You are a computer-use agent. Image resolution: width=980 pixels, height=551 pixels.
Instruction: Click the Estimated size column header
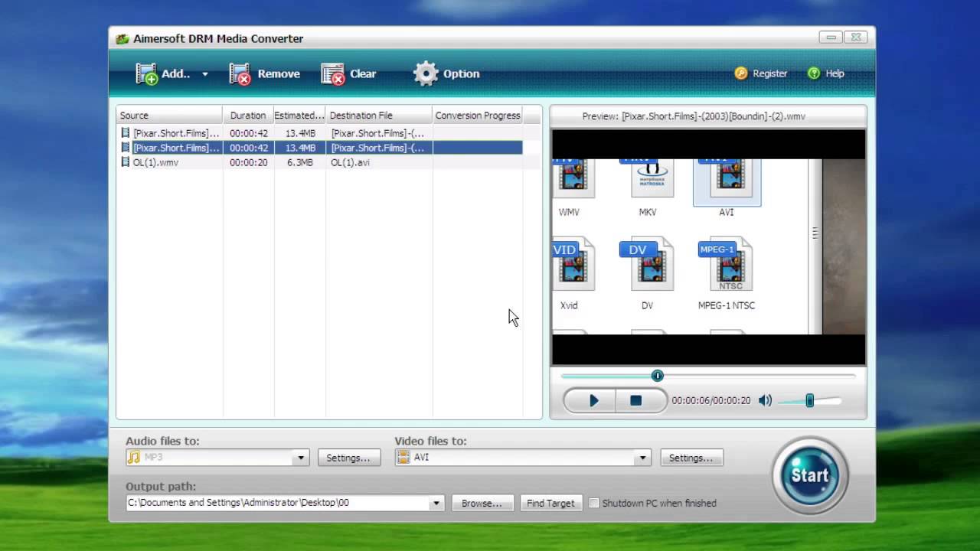click(x=299, y=116)
